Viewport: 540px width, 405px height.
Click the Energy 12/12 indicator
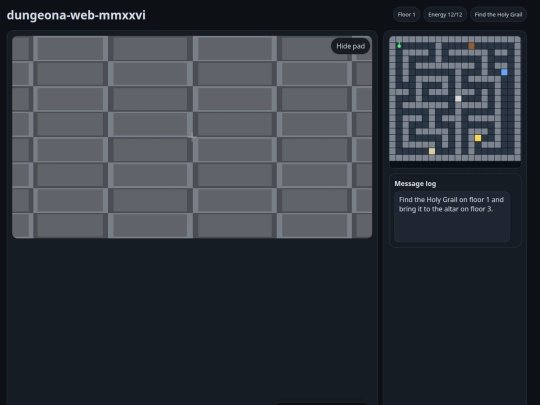click(445, 15)
